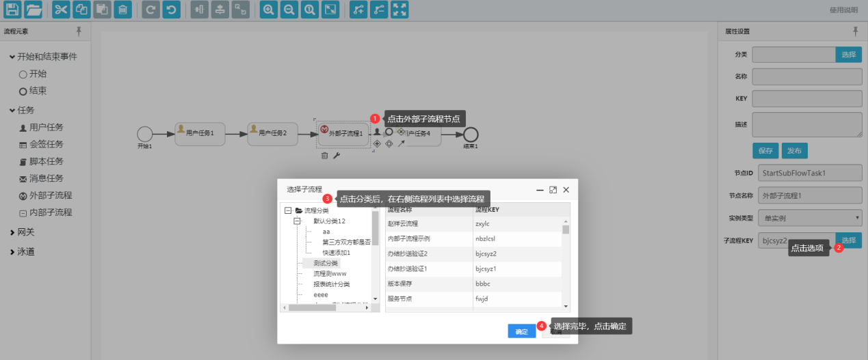Select 结束 element in palette
The height and width of the screenshot is (360, 868).
(33, 91)
